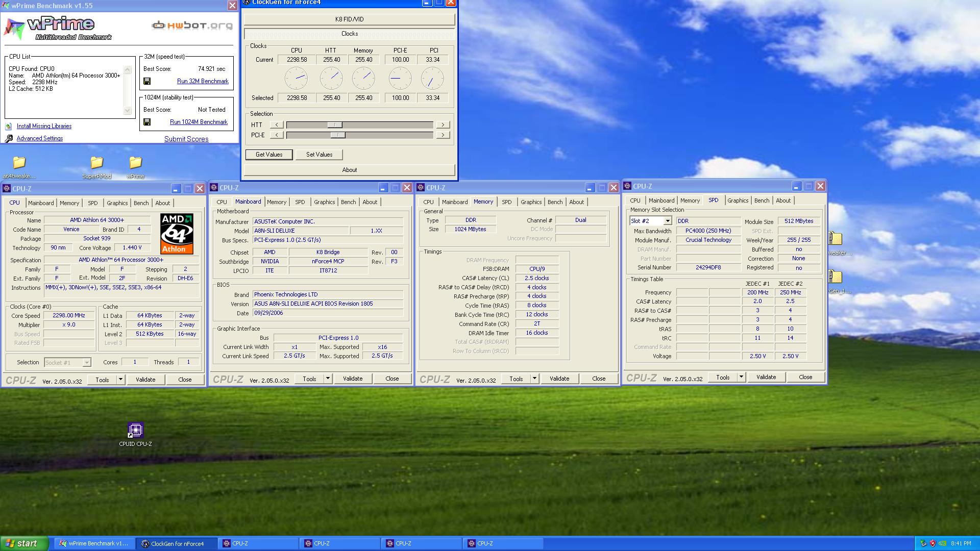Screen dimensions: 980x551
Task: Open Tools dropdown arrow in first CPU-Z window
Action: (120, 380)
